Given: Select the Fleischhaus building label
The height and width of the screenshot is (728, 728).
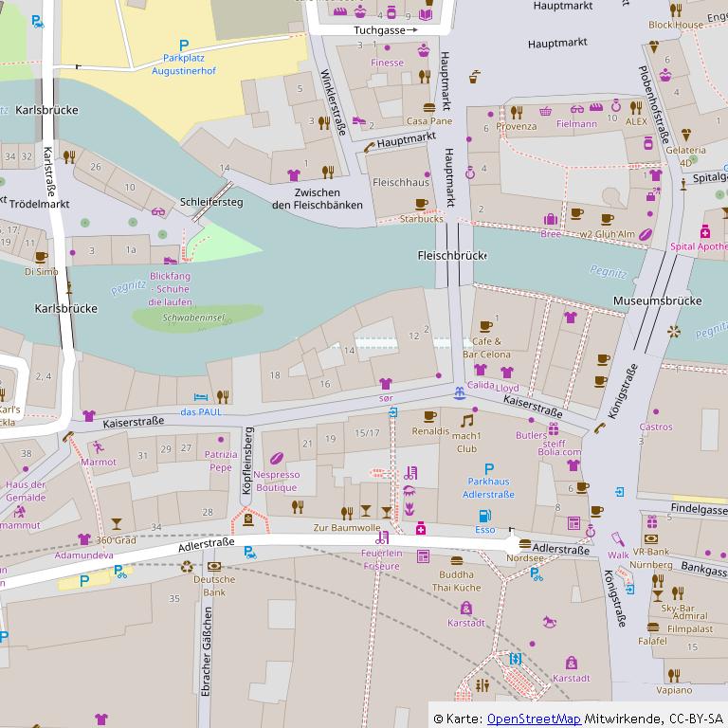Looking at the screenshot, I should [x=401, y=182].
